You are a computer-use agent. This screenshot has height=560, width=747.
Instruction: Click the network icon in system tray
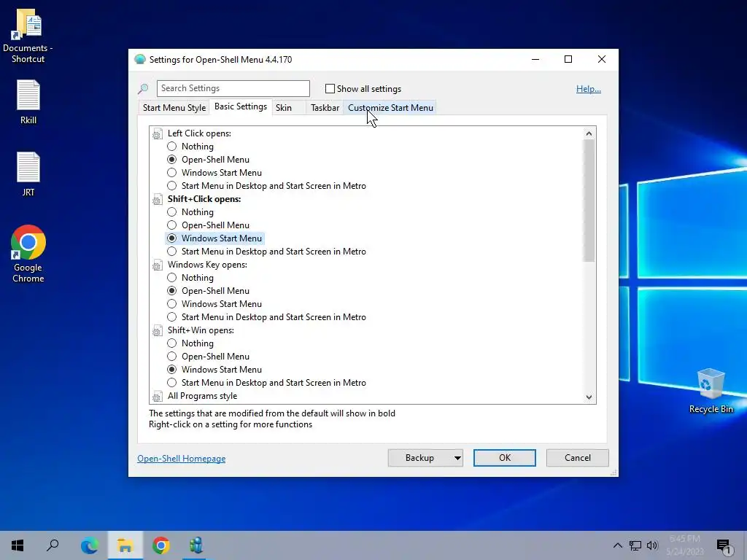(635, 545)
